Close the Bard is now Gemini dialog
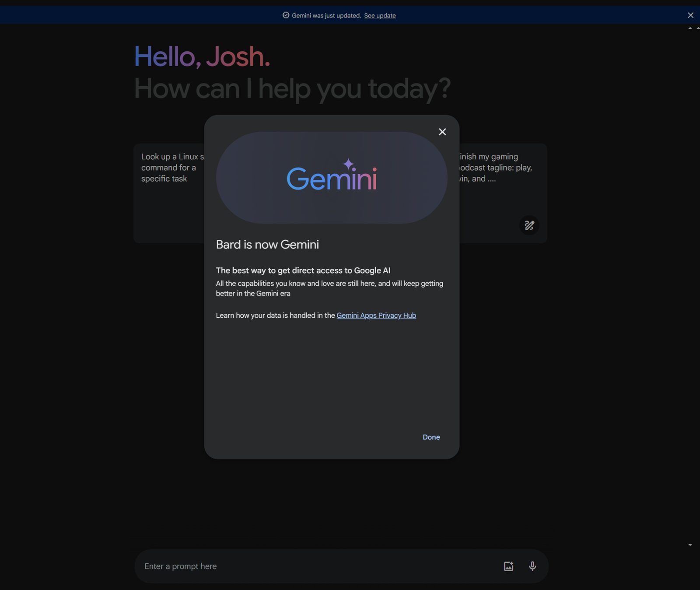The height and width of the screenshot is (590, 700). point(442,132)
